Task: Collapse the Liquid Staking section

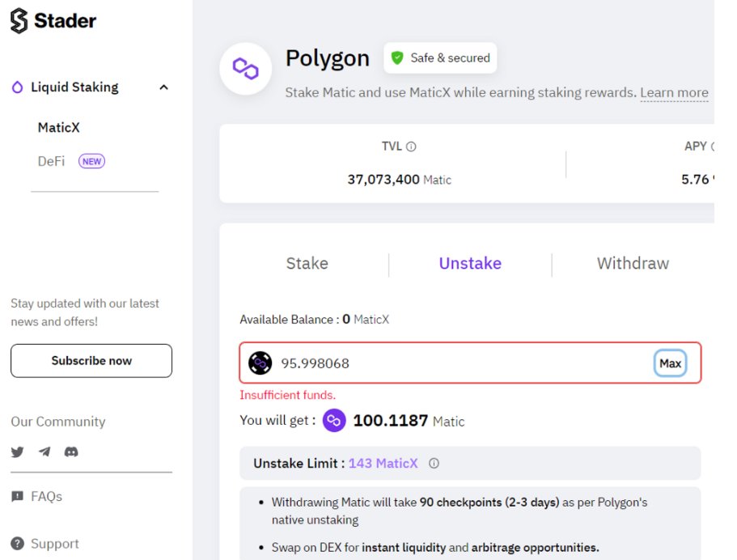Action: [163, 87]
